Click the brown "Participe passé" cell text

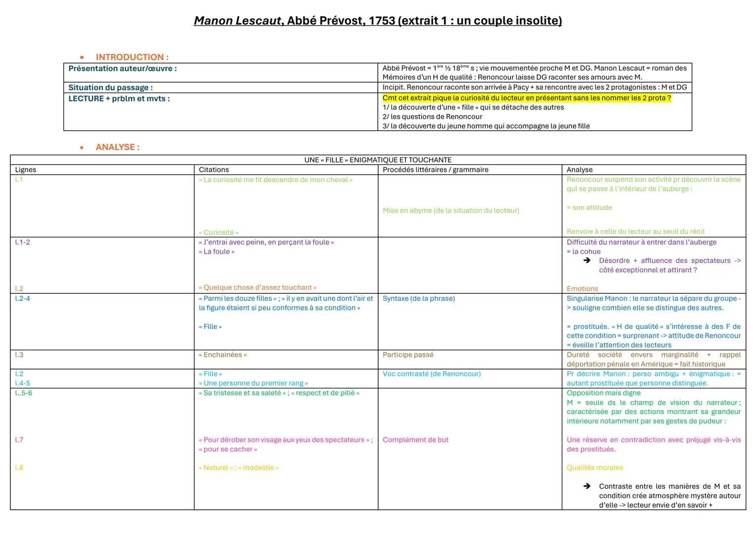pos(407,355)
